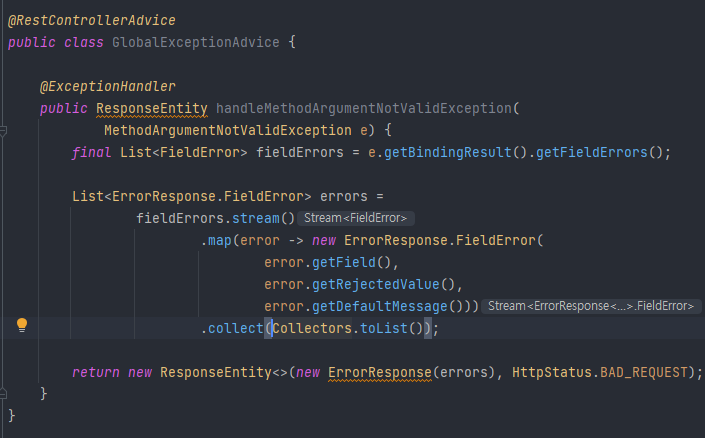Click the getFieldErrors method call
Screen dimensions: 705x438
pyautogui.click(x=591, y=153)
